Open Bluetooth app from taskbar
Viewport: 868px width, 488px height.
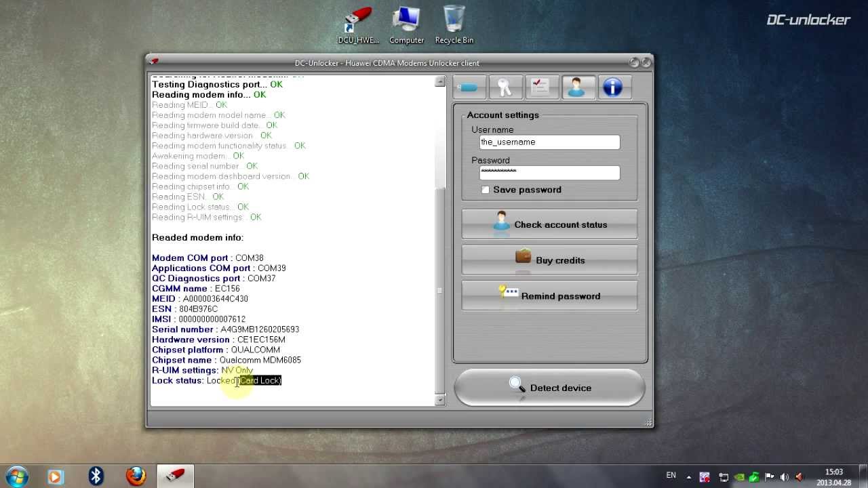[x=96, y=476]
